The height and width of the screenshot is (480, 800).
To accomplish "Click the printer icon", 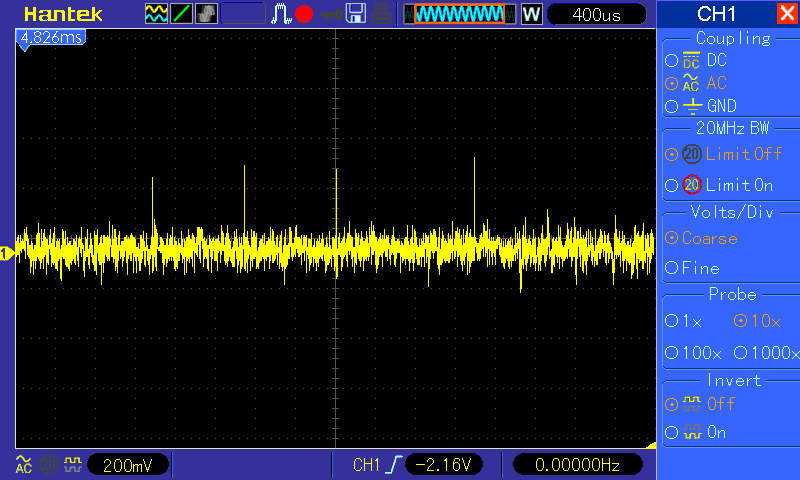I will point(381,14).
